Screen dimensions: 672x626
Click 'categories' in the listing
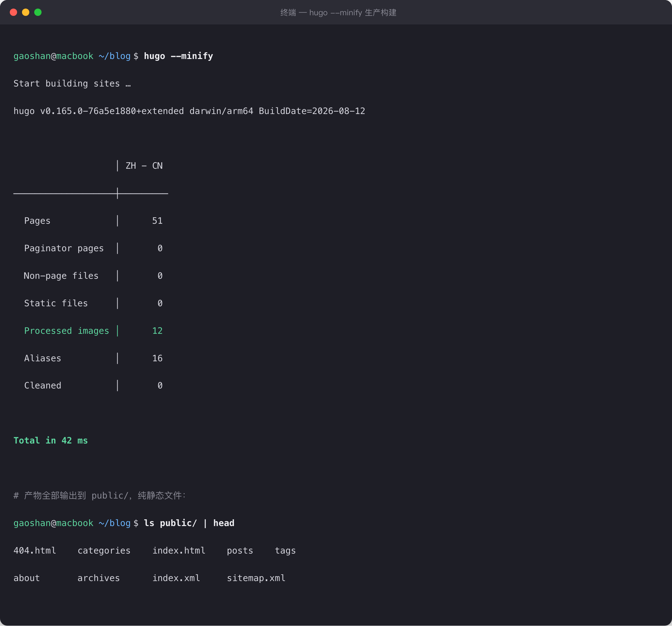pyautogui.click(x=104, y=551)
